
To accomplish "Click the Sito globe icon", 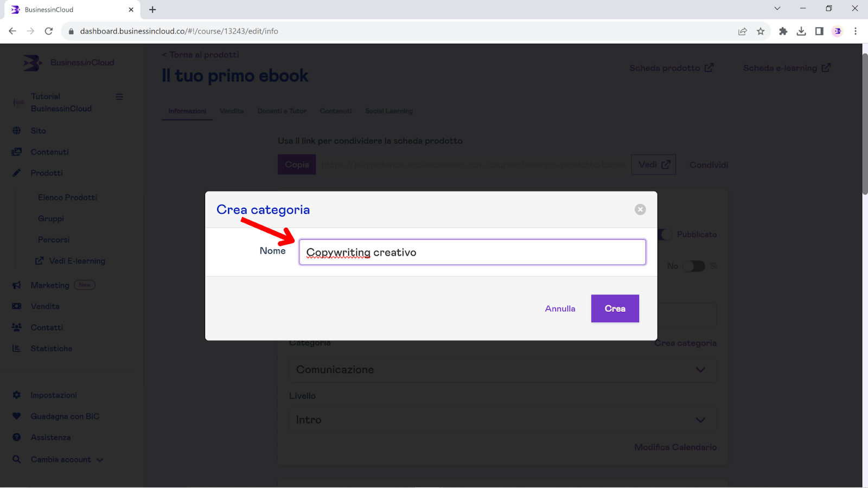I will 17,131.
